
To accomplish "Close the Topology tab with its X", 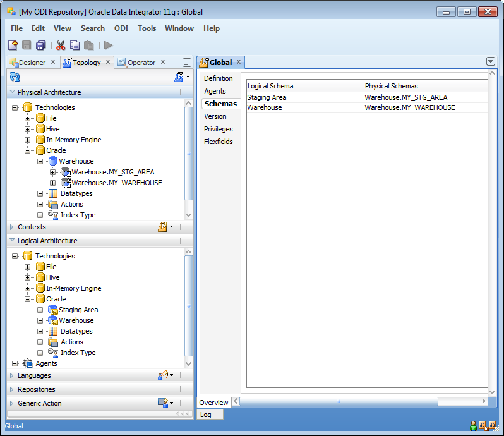I will (108, 62).
